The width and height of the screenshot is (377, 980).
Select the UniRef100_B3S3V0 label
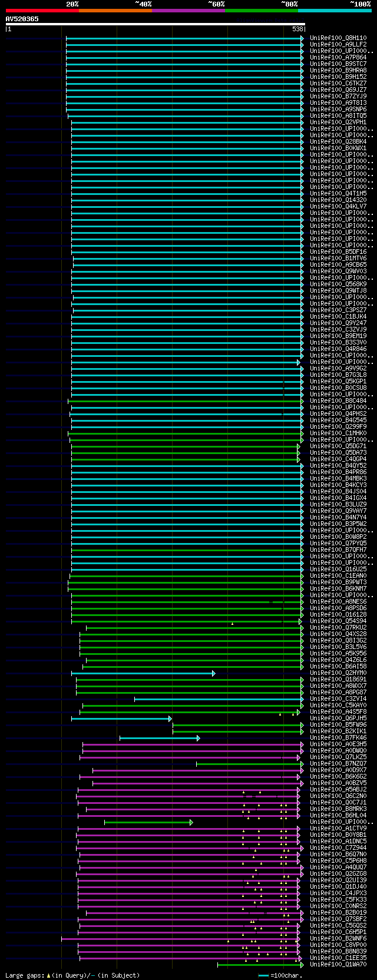tap(338, 343)
